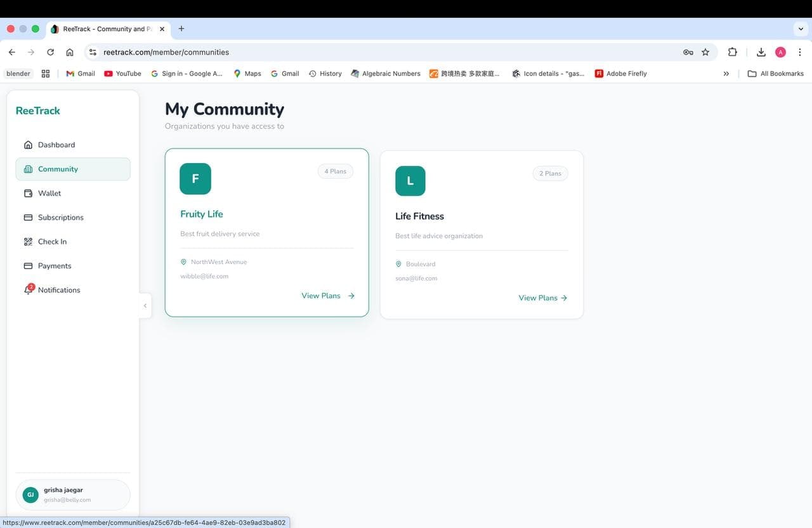Viewport: 812px width, 528px height.
Task: Open the Check In page
Action: point(52,241)
